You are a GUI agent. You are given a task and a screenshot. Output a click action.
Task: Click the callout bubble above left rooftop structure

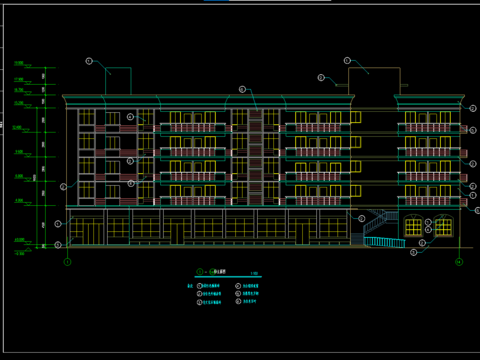pos(89,61)
